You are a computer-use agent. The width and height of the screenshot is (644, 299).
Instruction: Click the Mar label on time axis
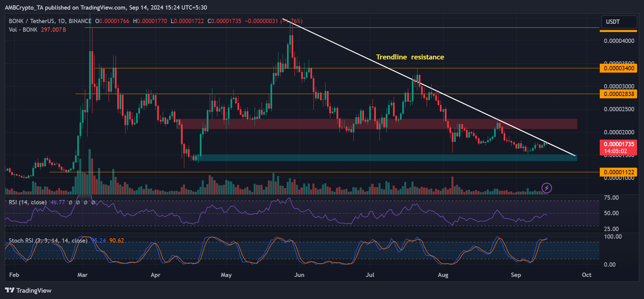pos(82,275)
